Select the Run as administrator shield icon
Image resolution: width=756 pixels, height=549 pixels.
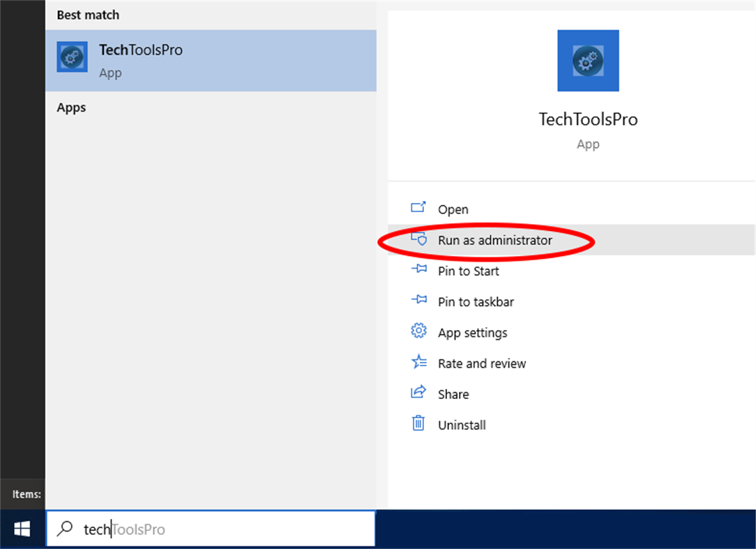pos(418,239)
